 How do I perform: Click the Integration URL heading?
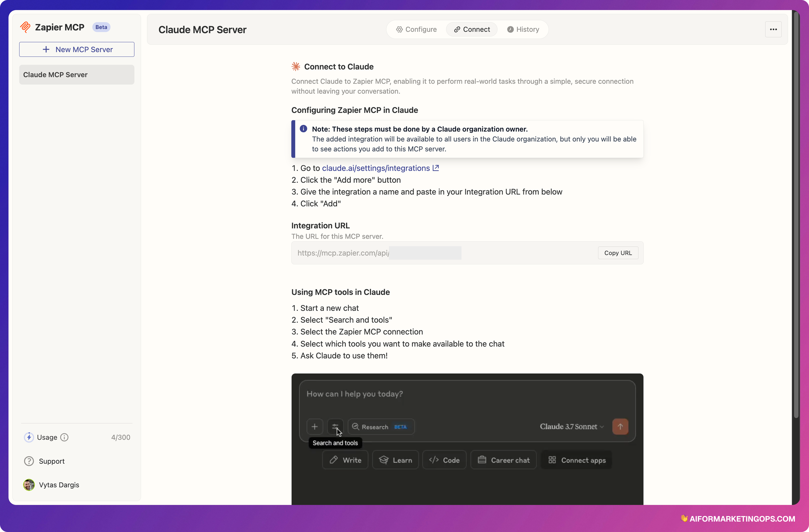pos(320,226)
